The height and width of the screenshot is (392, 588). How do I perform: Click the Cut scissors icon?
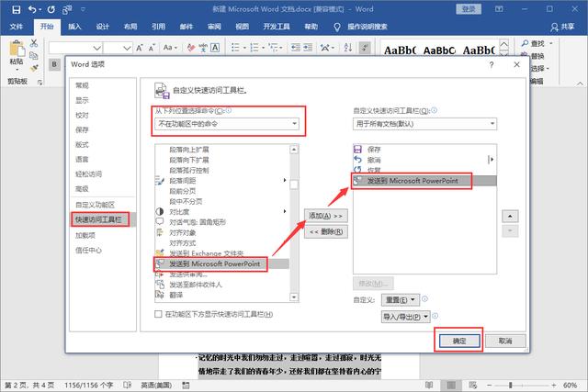point(34,43)
